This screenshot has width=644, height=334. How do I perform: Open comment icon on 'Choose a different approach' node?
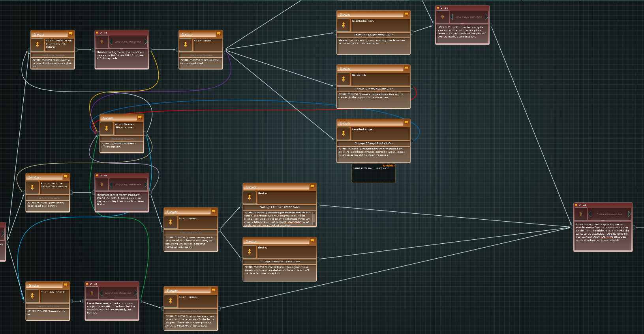[140, 118]
